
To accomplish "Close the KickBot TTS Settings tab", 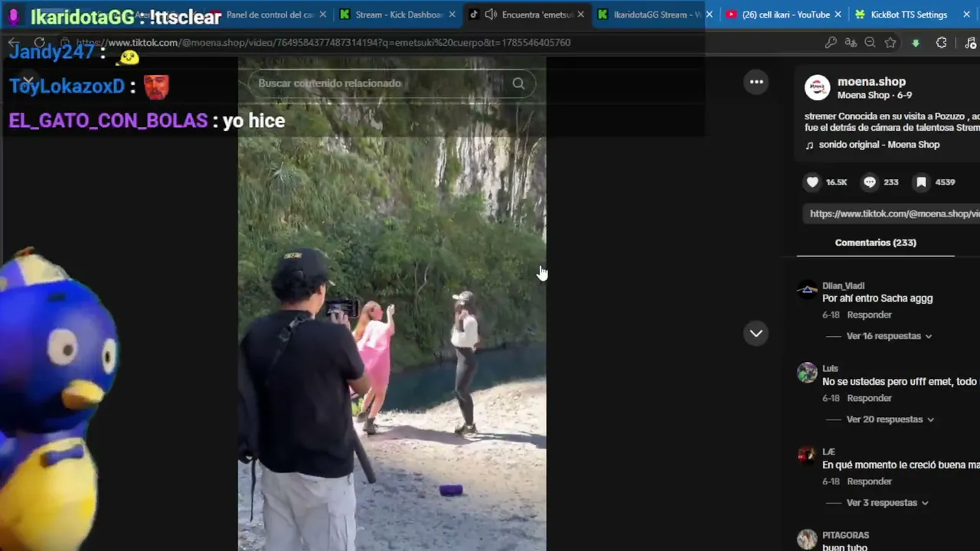I will 966,15.
